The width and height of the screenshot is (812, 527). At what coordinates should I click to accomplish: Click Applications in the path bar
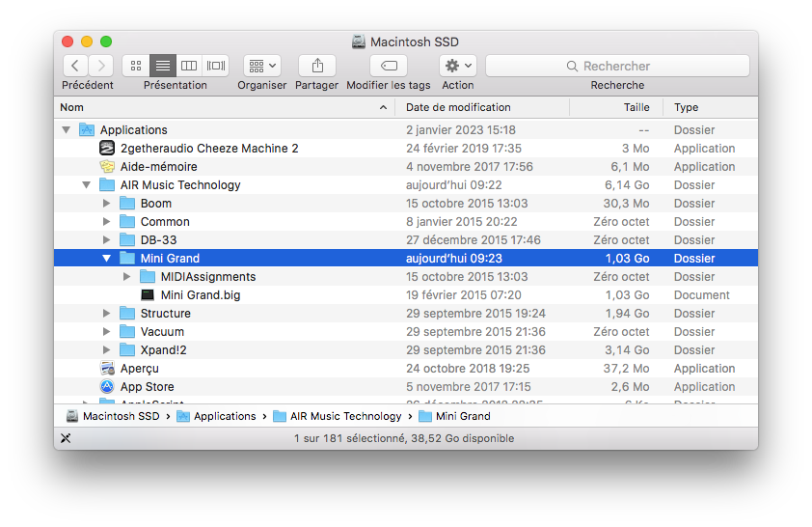[x=224, y=416]
